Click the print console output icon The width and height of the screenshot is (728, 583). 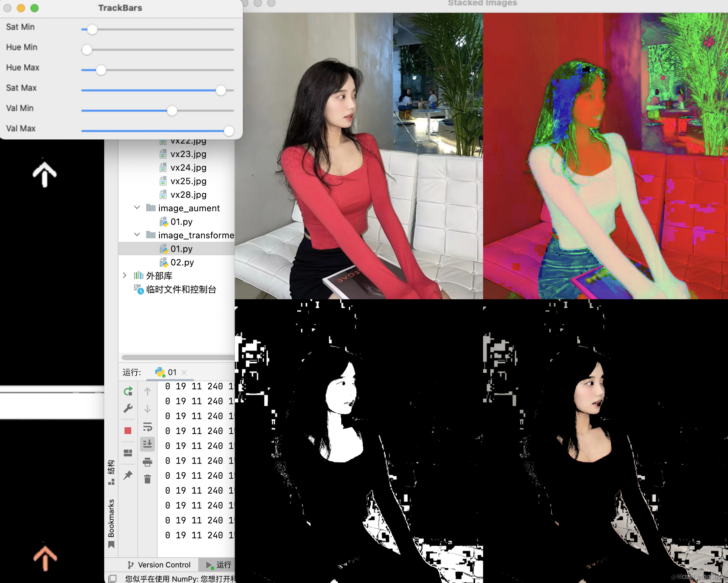click(147, 462)
